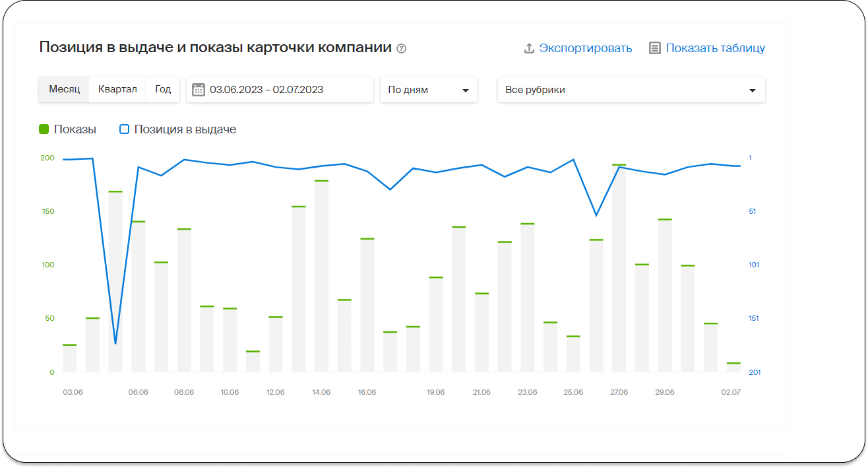Click the export upload icon
This screenshot has height=468, width=868.
(x=528, y=48)
